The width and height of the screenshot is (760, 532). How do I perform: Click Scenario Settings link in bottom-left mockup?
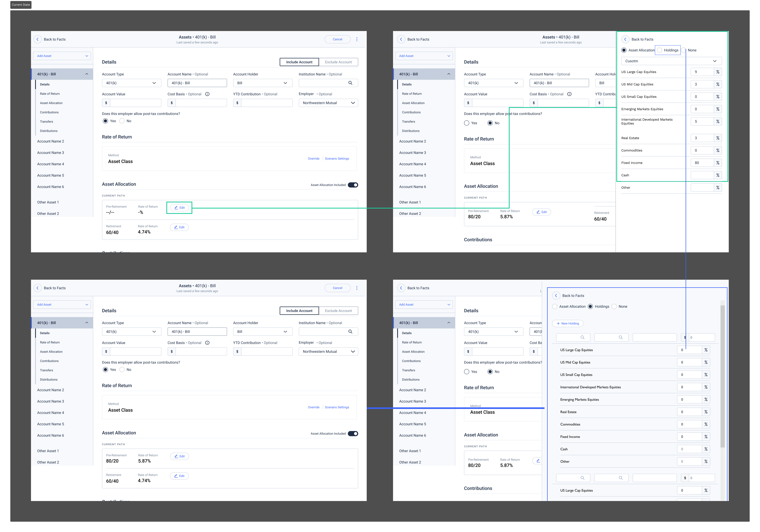(x=337, y=407)
